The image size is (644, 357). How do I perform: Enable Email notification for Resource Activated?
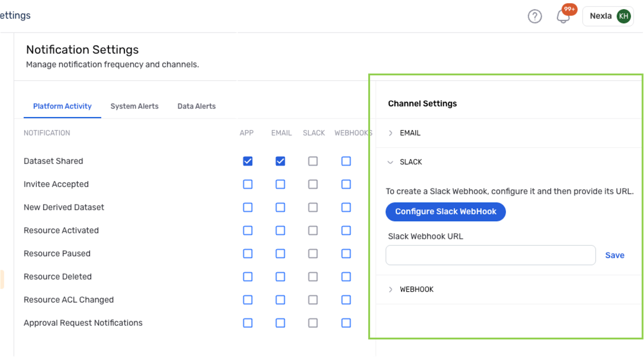pyautogui.click(x=280, y=231)
